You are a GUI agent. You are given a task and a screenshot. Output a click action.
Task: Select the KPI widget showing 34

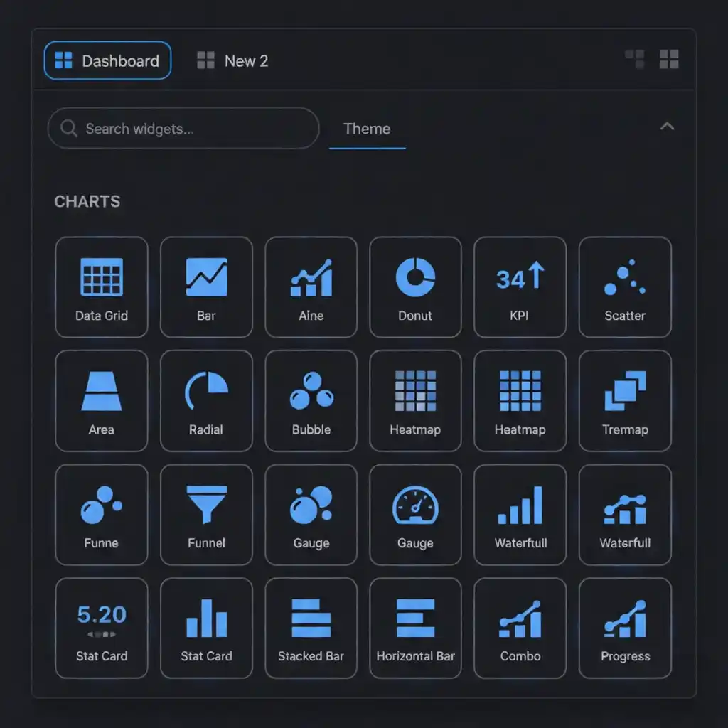click(520, 287)
